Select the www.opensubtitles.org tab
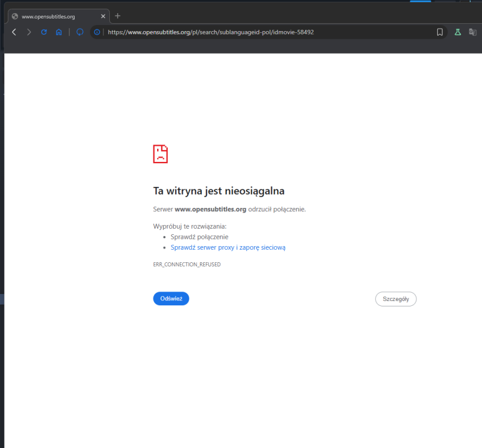Viewport: 482px width, 448px height. click(59, 16)
